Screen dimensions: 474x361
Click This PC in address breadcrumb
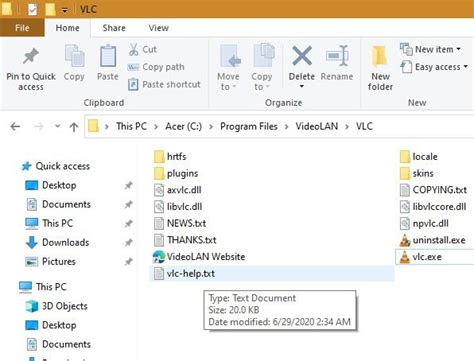point(131,126)
